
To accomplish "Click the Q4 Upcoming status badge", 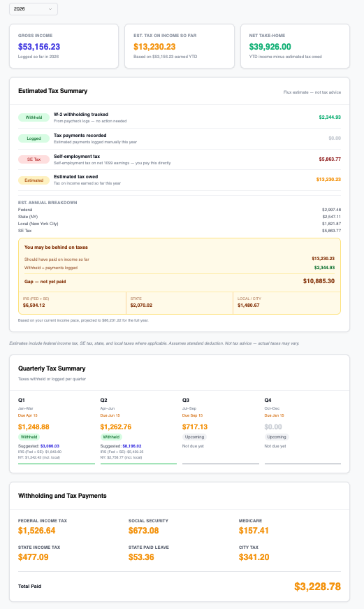I will click(277, 437).
